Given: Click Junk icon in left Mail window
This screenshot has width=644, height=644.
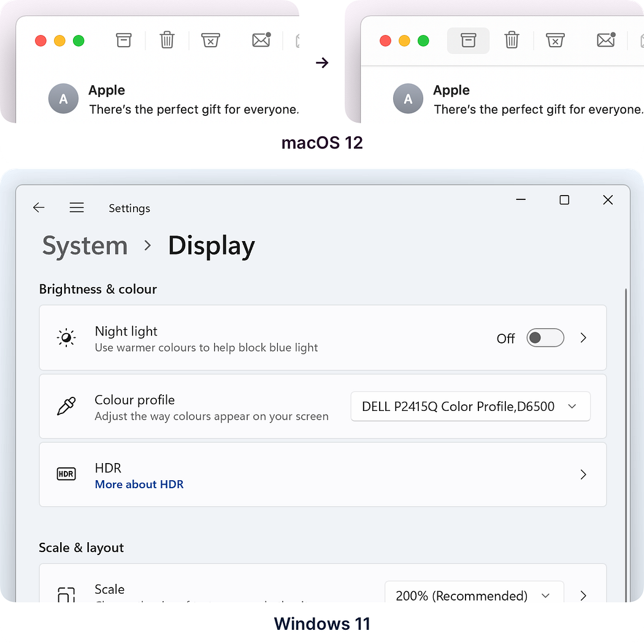Looking at the screenshot, I should click(x=211, y=40).
